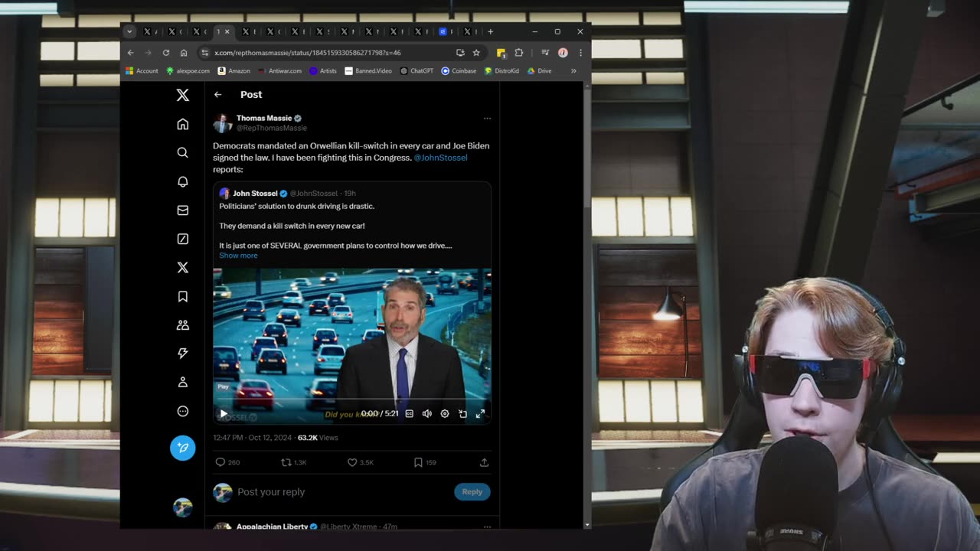Bookmark this page with star icon
Viewport: 980px width, 551px height.
(476, 53)
